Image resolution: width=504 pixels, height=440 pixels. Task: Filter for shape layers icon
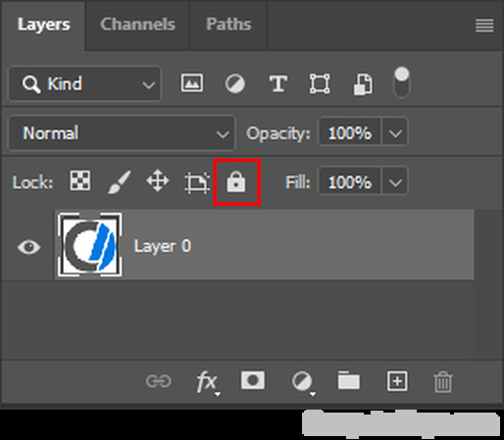point(320,83)
